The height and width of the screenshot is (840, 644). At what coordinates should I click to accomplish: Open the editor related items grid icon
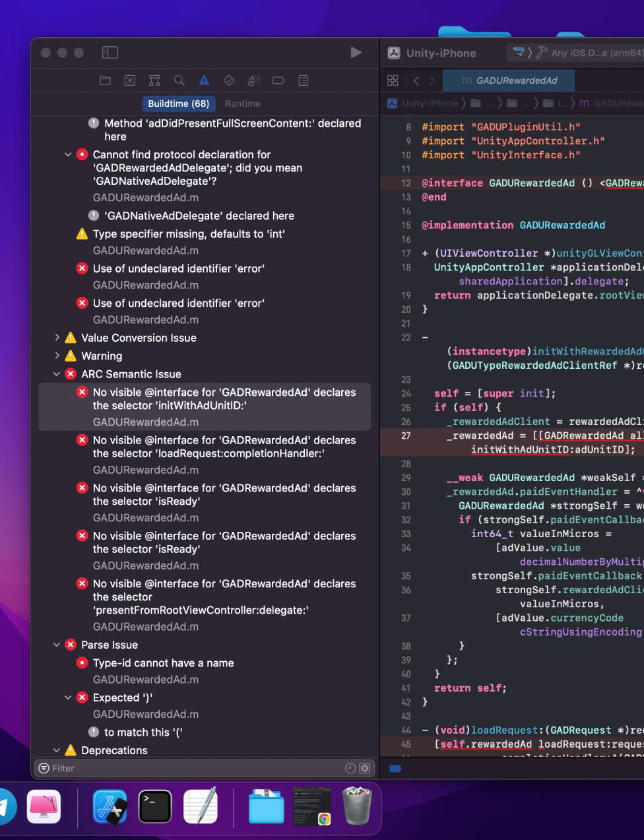coord(393,81)
